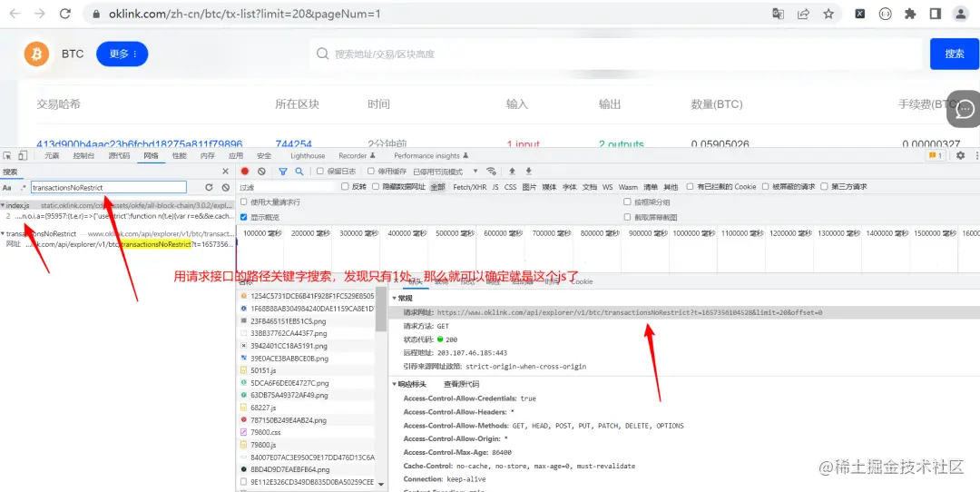Screen dimensions: 980x492
Task: Share this page via the share icon
Action: (x=804, y=14)
